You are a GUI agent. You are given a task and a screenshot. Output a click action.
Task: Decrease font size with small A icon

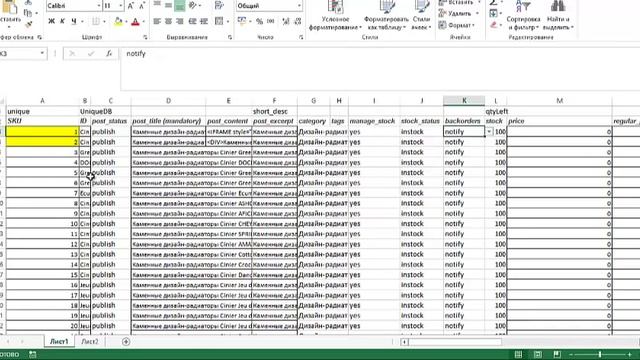pos(142,6)
